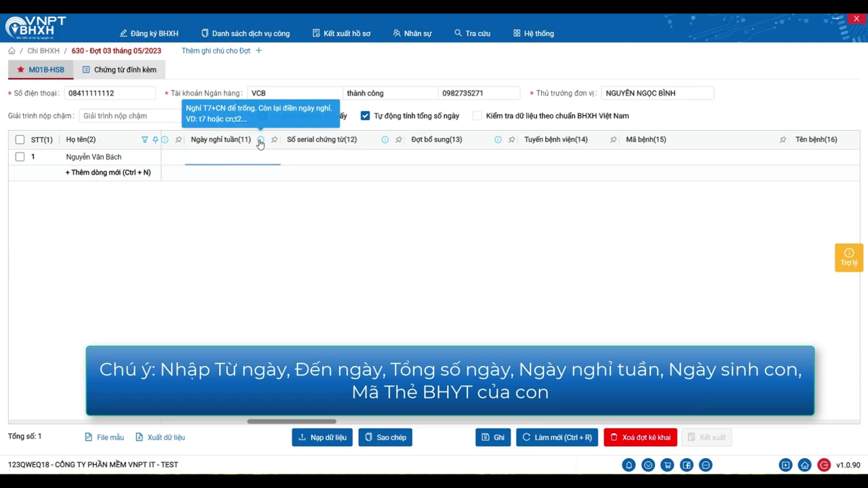Screen dimensions: 868x488
Task: Click the Số điện thoại input field
Action: click(110, 93)
